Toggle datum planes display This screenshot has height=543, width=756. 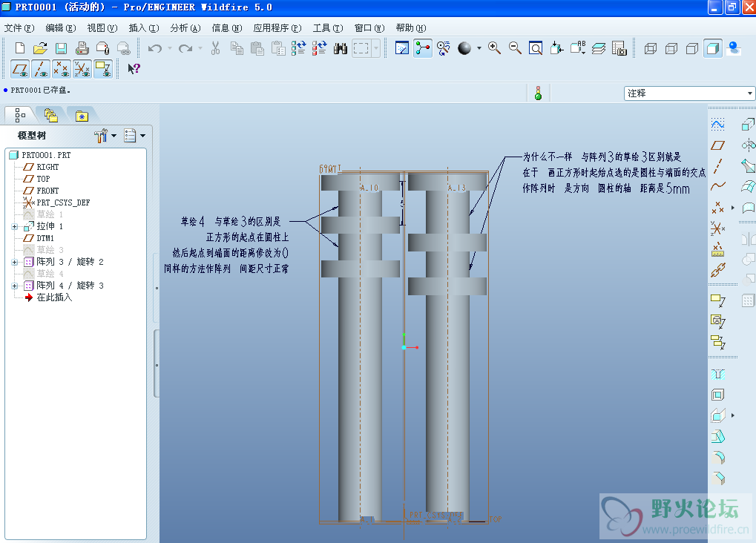click(20, 69)
